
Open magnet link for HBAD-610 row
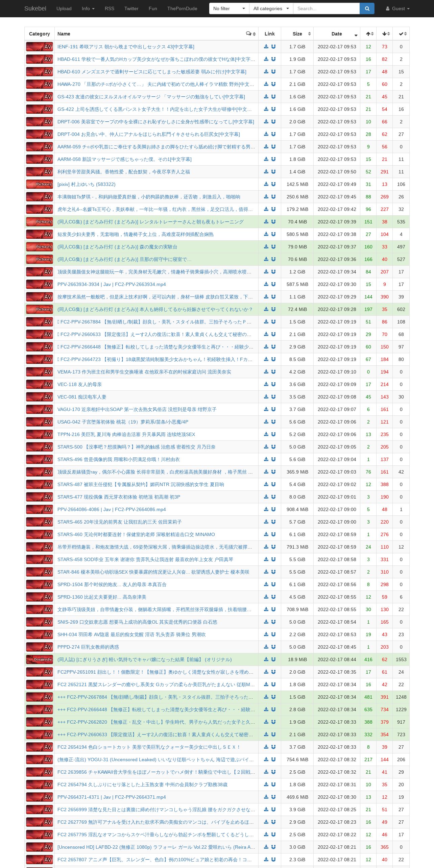273,72
